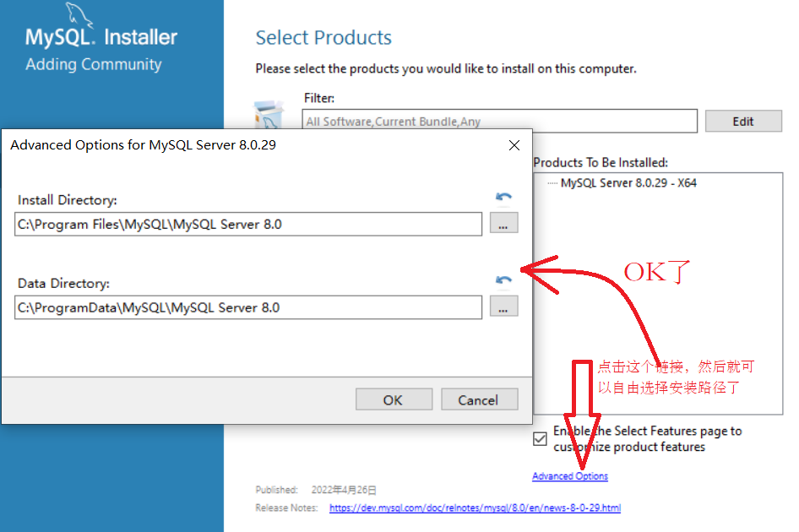Screen dimensions: 799x532
Task: Click the Select Products heading
Action: pyautogui.click(x=323, y=38)
